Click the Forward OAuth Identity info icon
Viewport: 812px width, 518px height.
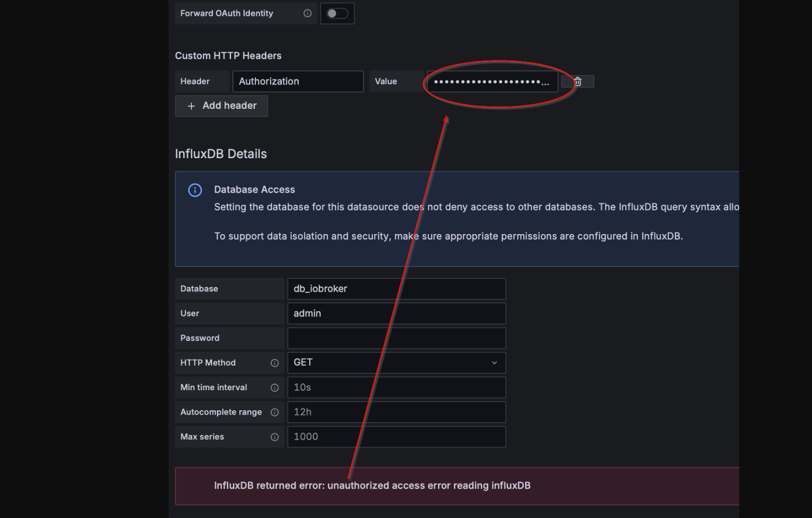308,13
